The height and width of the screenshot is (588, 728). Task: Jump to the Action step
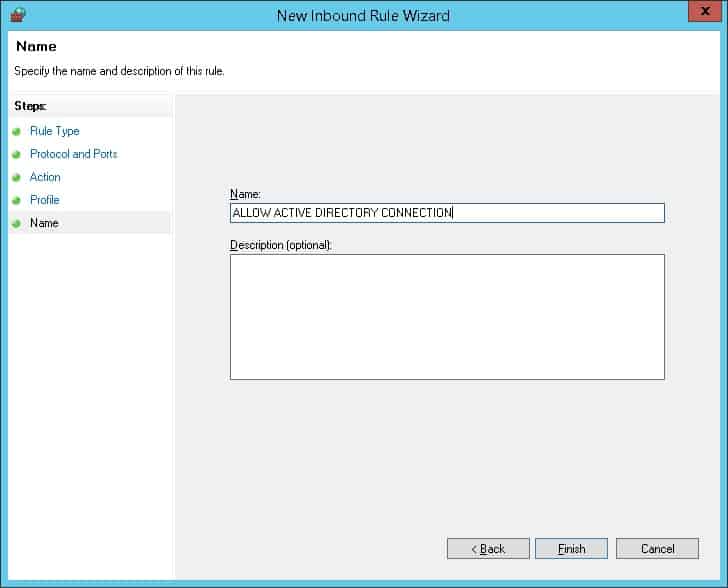click(45, 177)
